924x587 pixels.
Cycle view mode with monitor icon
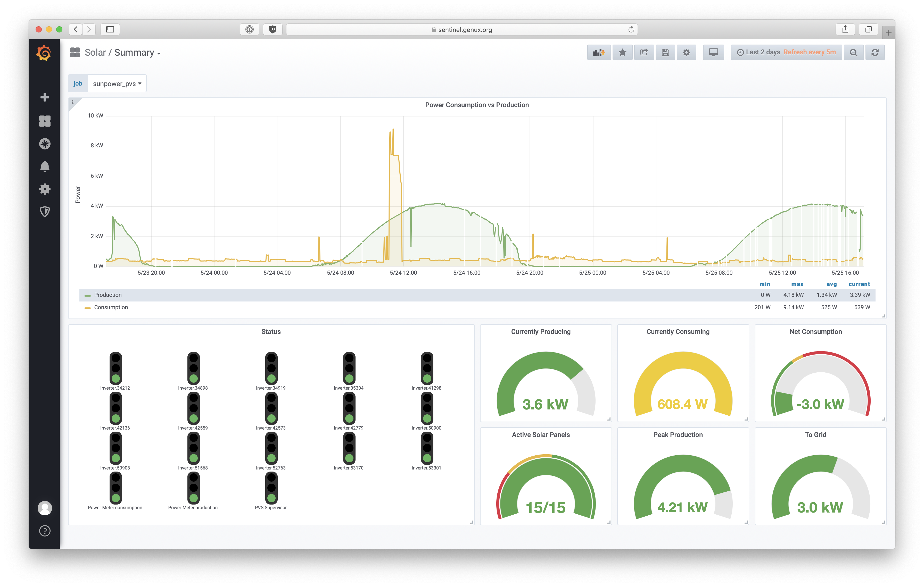point(713,53)
